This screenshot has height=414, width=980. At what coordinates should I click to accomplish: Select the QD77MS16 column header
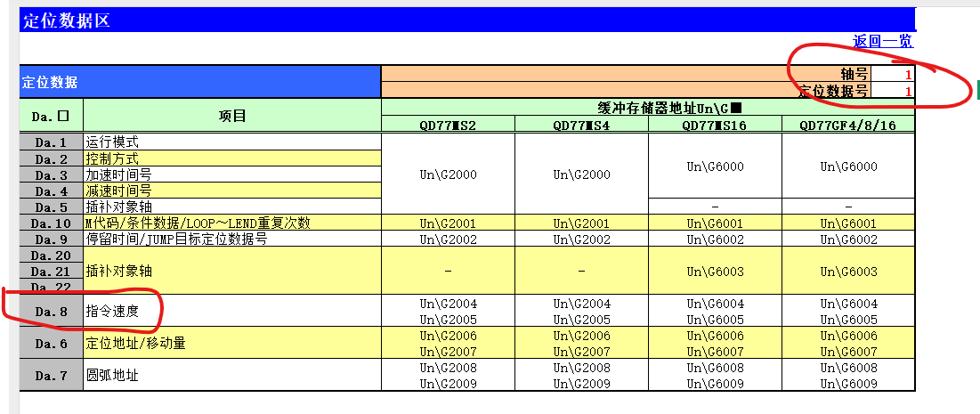click(715, 125)
